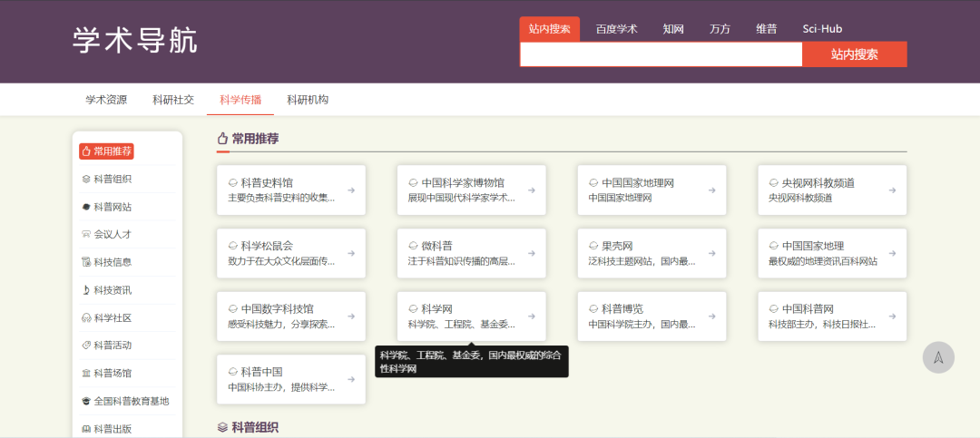Click the 最权威的地理资讯百科网站 description text
Image resolution: width=980 pixels, height=438 pixels.
[822, 261]
